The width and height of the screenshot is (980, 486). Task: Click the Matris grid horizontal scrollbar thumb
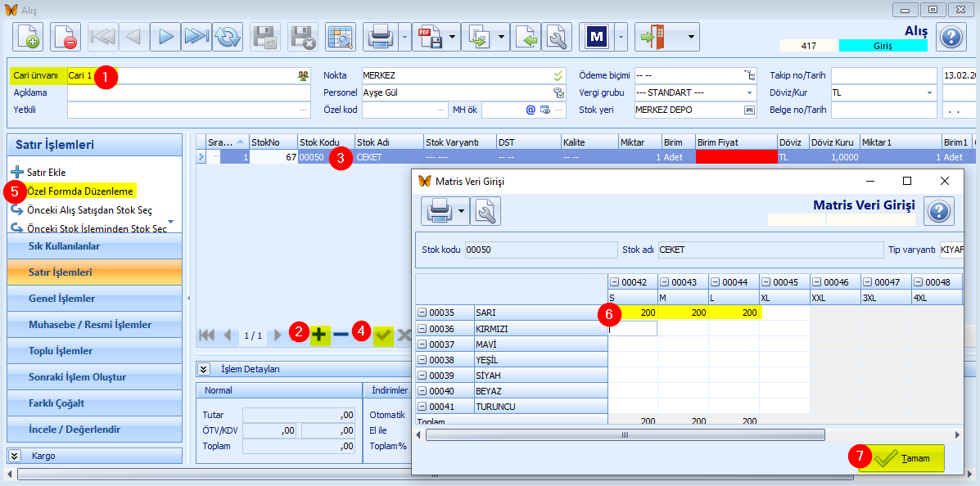(625, 434)
